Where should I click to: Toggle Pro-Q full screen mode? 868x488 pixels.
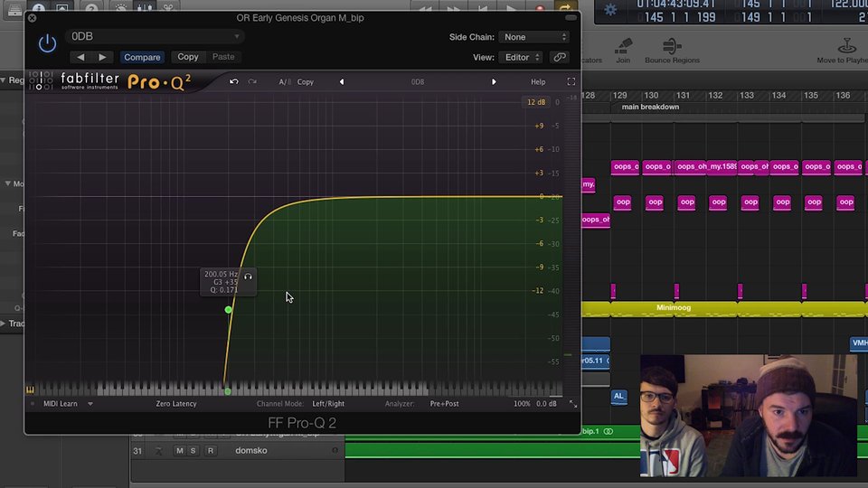(571, 82)
